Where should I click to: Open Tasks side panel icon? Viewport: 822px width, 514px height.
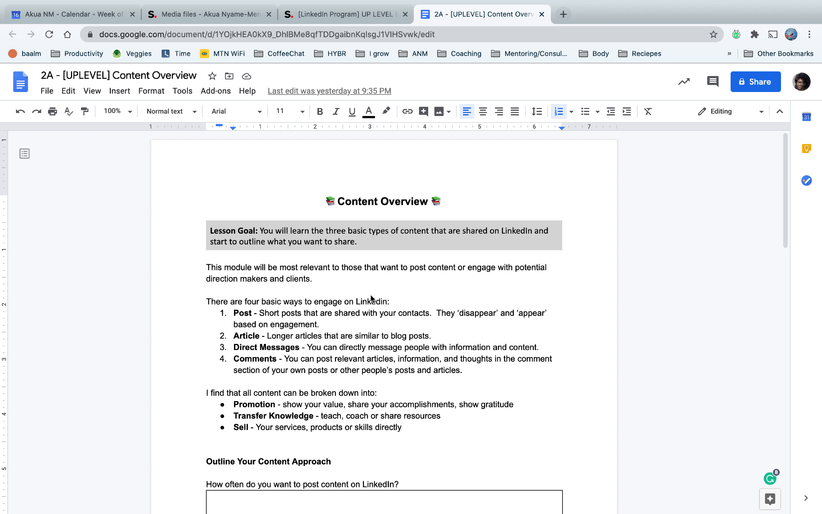pos(806,180)
